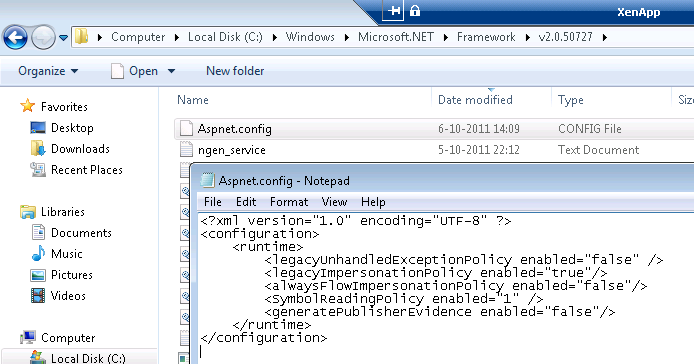Open Recent Places under Favorites
694x364 pixels.
pos(87,170)
